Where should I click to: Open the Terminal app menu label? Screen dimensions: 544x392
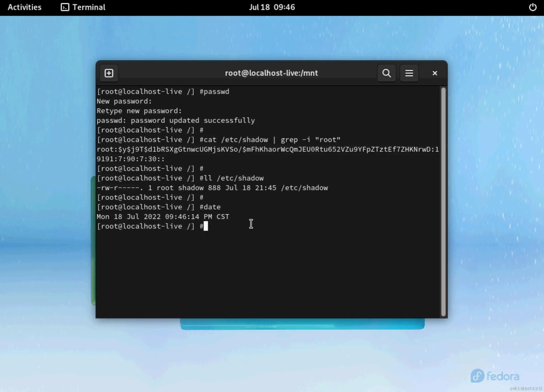pyautogui.click(x=89, y=7)
